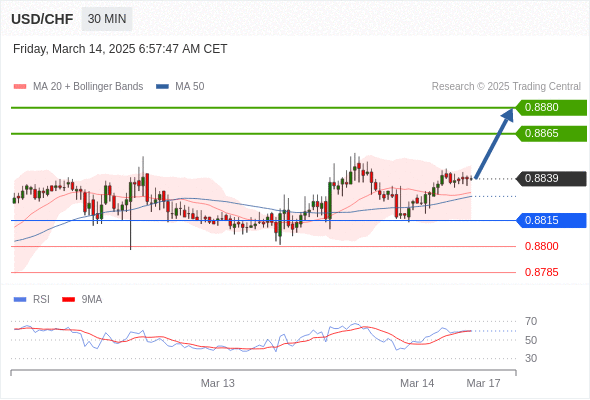
Task: Click the RSI blue legend swatch
Action: pyautogui.click(x=20, y=300)
